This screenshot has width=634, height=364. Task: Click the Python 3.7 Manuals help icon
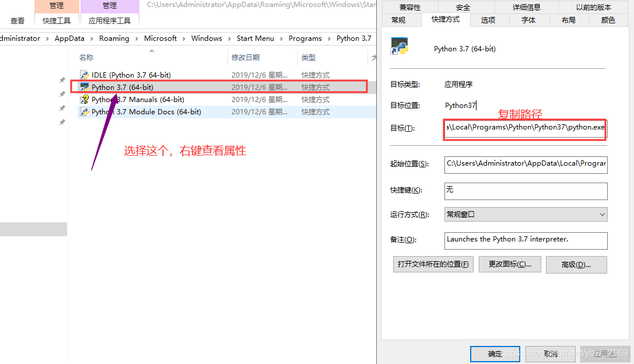(84, 100)
